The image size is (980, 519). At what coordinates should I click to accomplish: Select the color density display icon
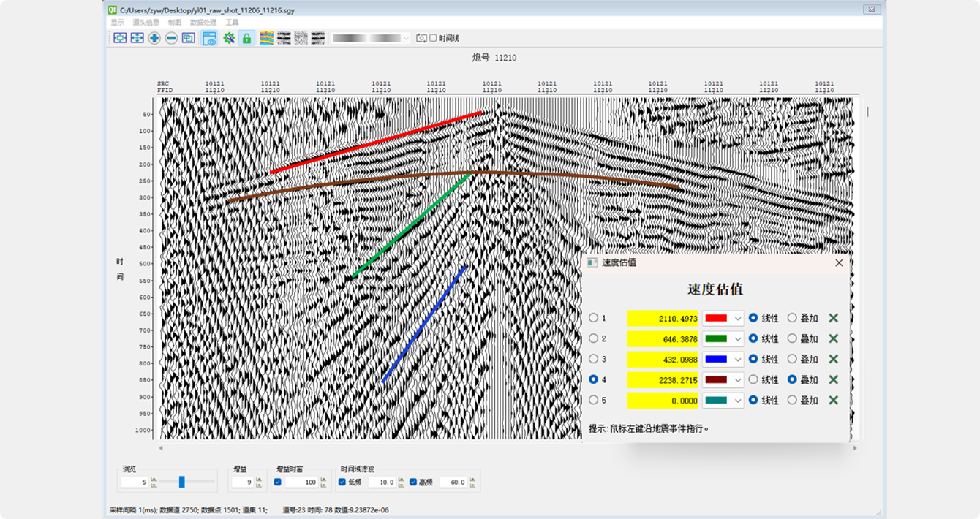pos(267,38)
